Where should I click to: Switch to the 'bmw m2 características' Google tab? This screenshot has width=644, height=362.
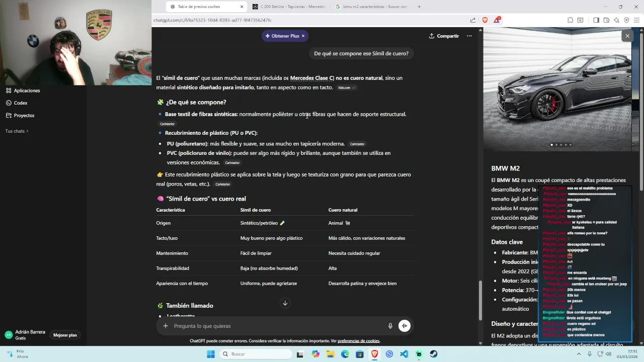[x=371, y=7]
